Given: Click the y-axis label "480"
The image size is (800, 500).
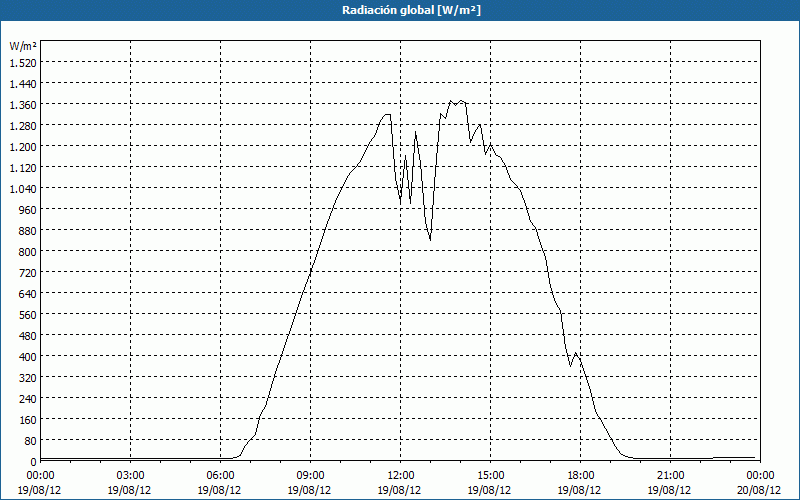Looking at the screenshot, I should [28, 336].
